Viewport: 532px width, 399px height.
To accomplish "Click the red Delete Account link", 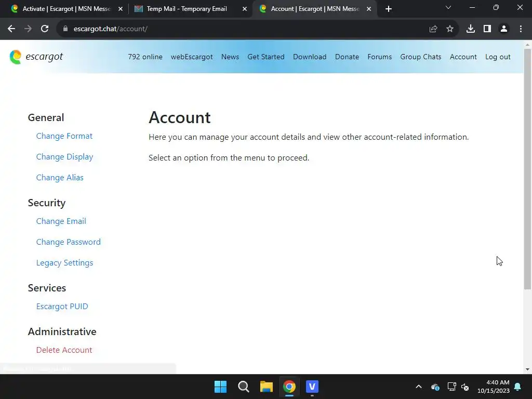I will (x=64, y=350).
